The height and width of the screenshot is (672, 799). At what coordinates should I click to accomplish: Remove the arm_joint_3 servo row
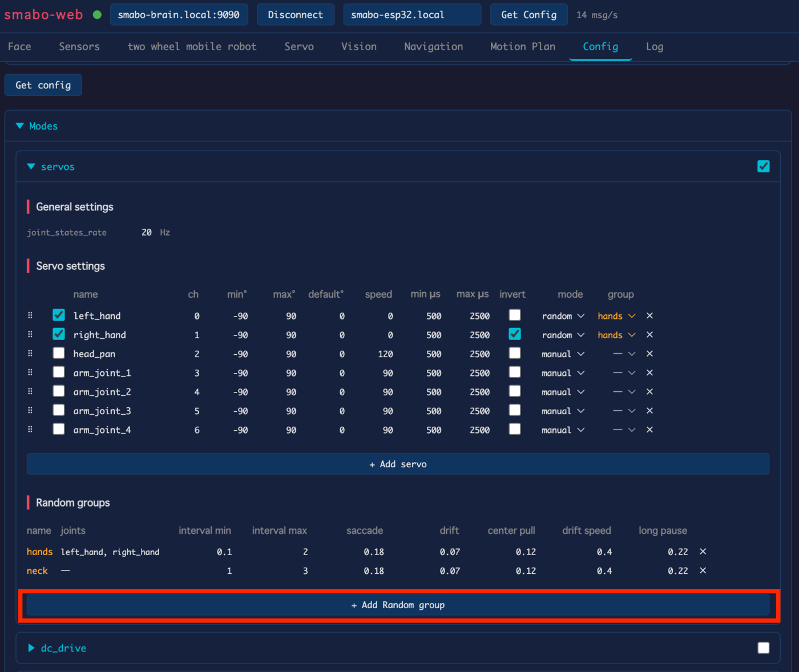tap(649, 411)
